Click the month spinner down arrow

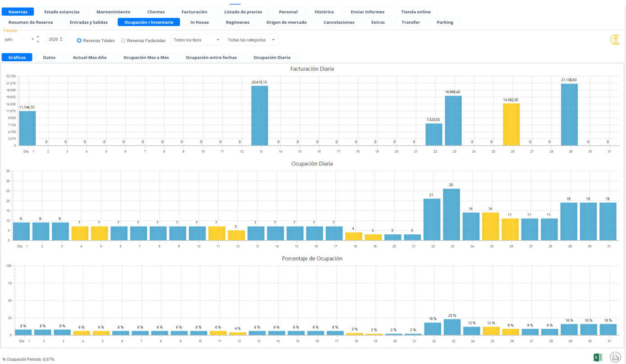point(38,42)
